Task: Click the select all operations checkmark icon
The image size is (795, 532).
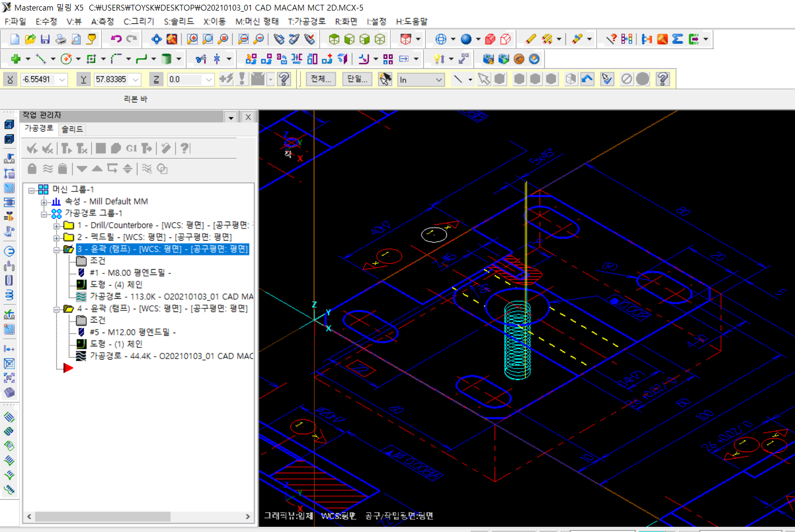Action: (33, 149)
